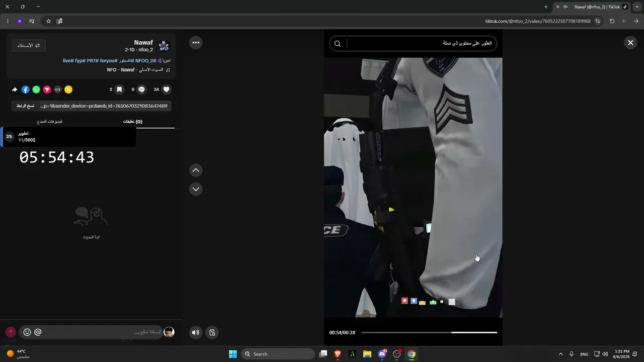
Task: Open a new browser tab
Action: (x=546, y=7)
